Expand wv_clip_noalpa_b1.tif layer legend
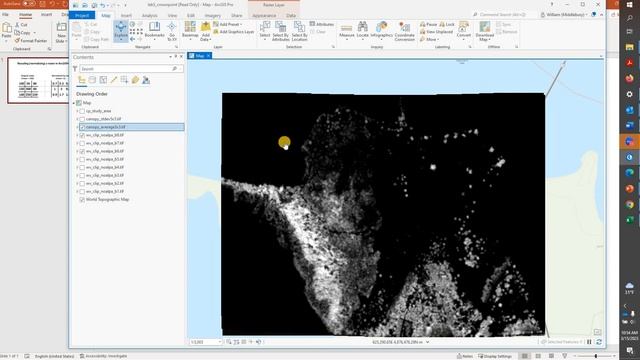The height and width of the screenshot is (360, 640). tap(77, 191)
